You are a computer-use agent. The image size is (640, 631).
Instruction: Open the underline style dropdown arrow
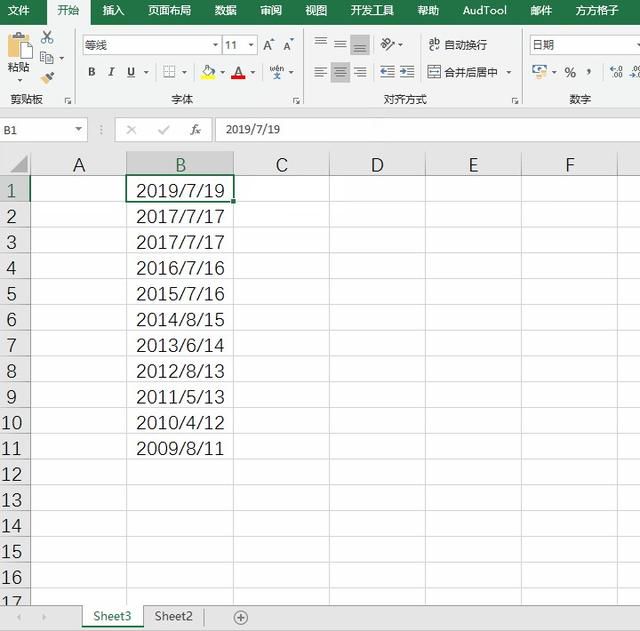[146, 72]
